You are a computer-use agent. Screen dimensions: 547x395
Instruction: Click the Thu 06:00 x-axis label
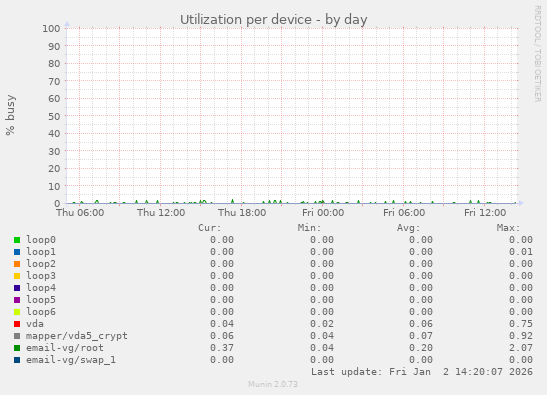tap(80, 213)
